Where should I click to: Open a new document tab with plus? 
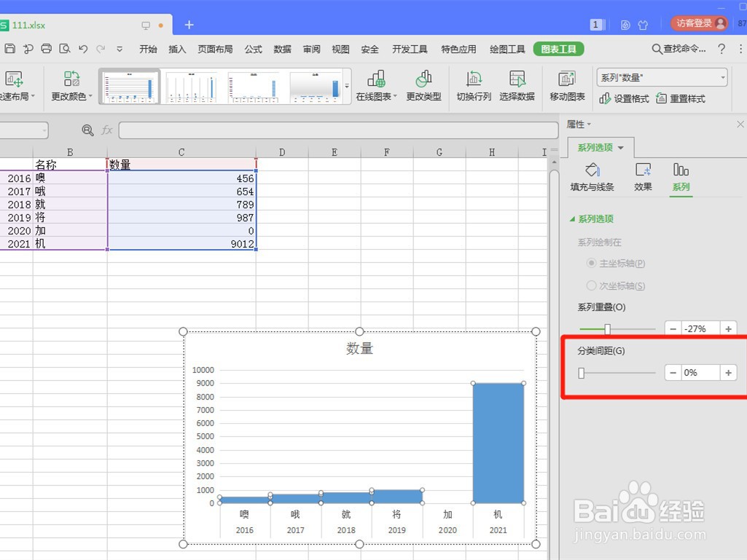pos(189,25)
